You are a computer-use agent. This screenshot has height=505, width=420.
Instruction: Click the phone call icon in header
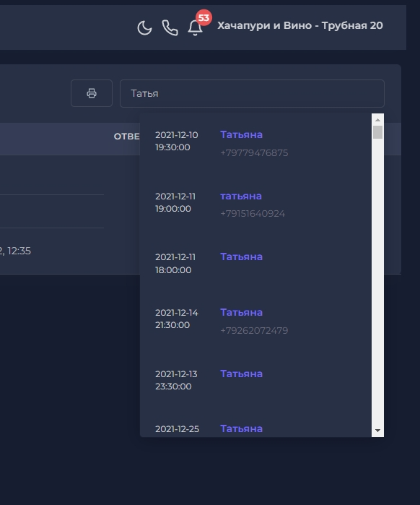(170, 27)
